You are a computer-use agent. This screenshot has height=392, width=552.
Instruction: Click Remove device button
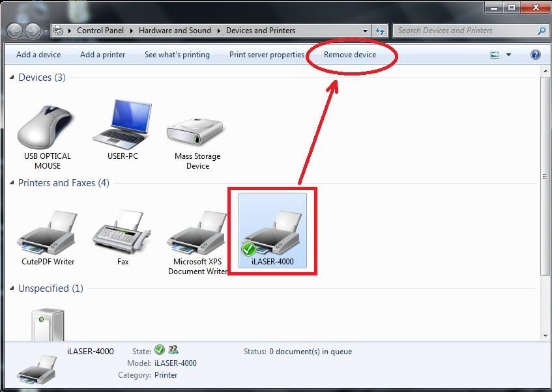coord(350,55)
